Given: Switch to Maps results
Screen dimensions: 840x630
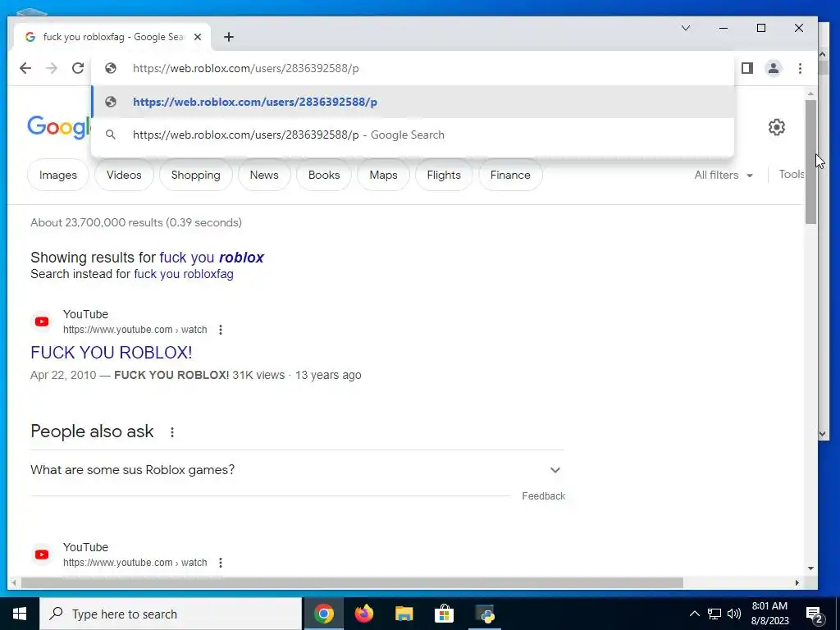Looking at the screenshot, I should 384,176.
